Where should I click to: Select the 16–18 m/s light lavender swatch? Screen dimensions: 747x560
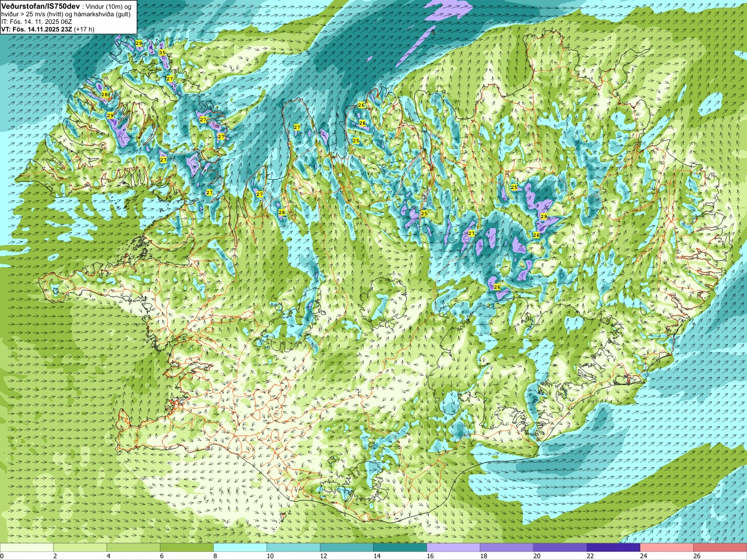[453, 548]
